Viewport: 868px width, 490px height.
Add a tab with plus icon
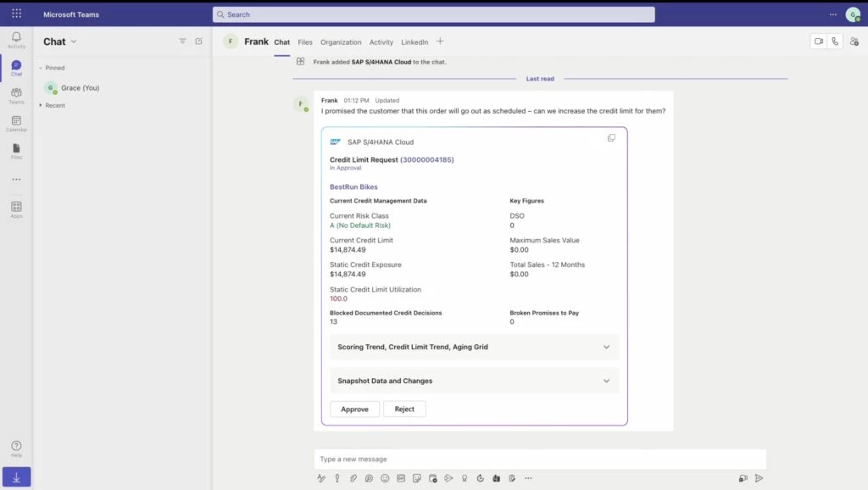coord(440,41)
